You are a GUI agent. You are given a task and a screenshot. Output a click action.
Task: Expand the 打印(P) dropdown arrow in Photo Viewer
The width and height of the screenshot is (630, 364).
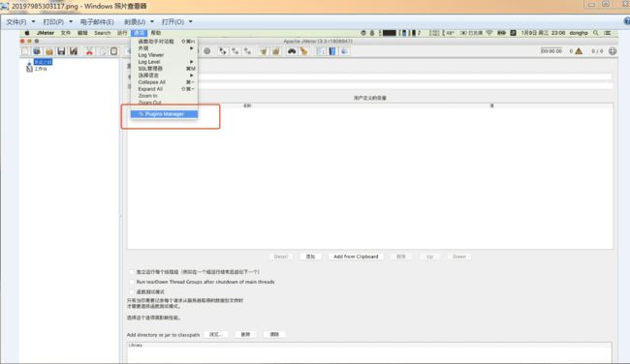coord(71,21)
